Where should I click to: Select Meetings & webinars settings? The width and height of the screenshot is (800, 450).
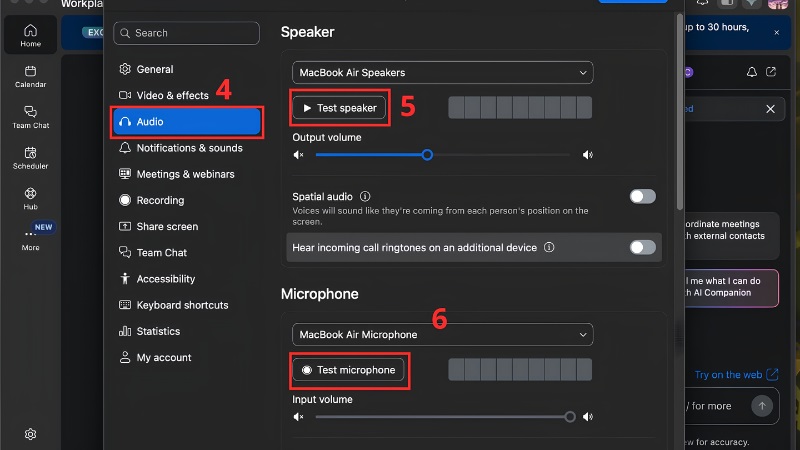186,174
